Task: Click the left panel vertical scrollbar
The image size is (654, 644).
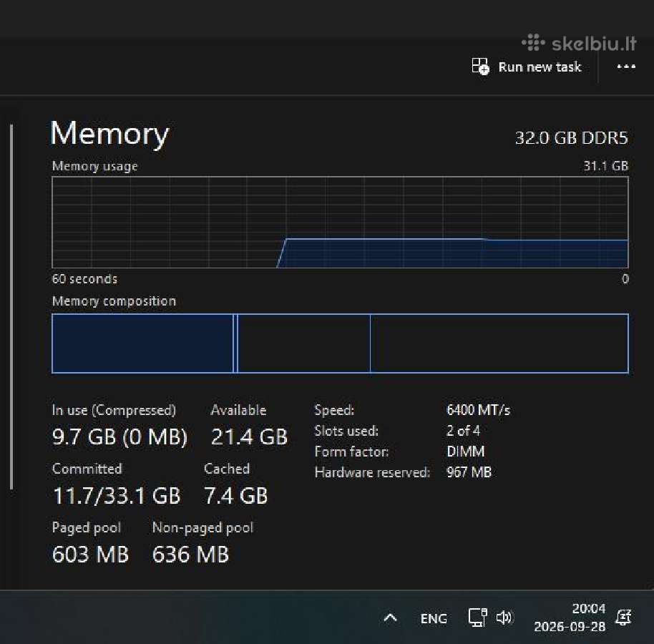Action: (x=11, y=306)
